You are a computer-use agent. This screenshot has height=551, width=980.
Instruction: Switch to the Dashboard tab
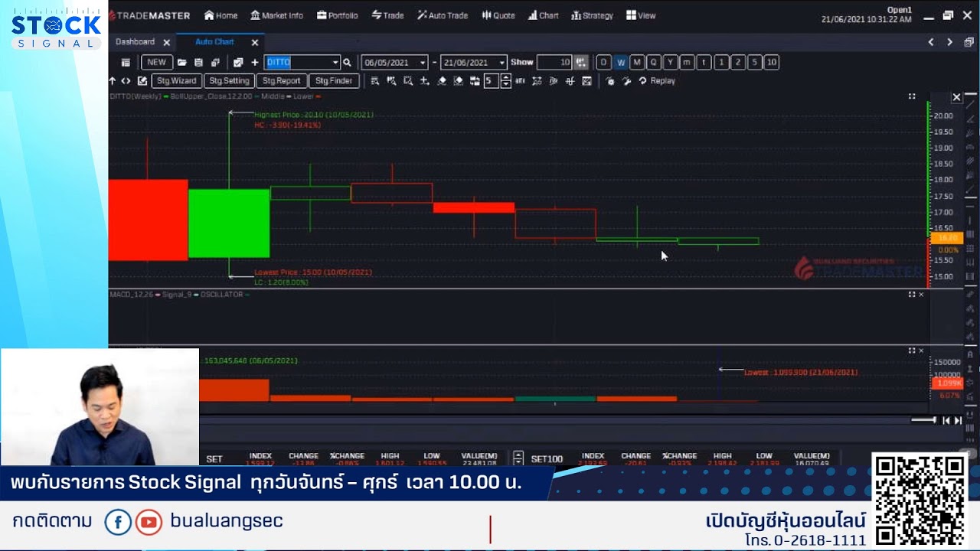pyautogui.click(x=135, y=42)
